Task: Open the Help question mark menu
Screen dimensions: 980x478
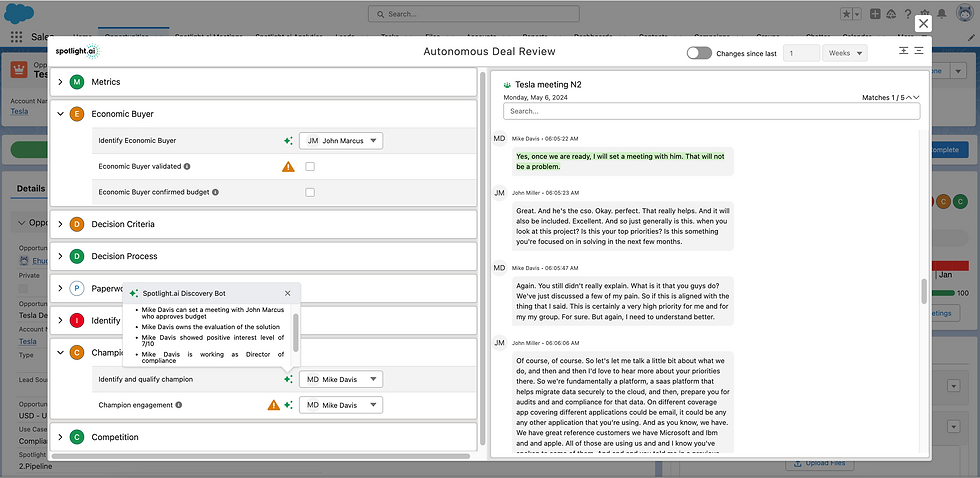Action: click(908, 14)
